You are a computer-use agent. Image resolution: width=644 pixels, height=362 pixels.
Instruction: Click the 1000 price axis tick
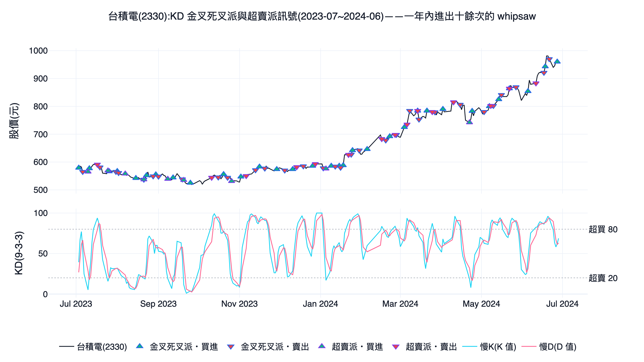point(38,51)
